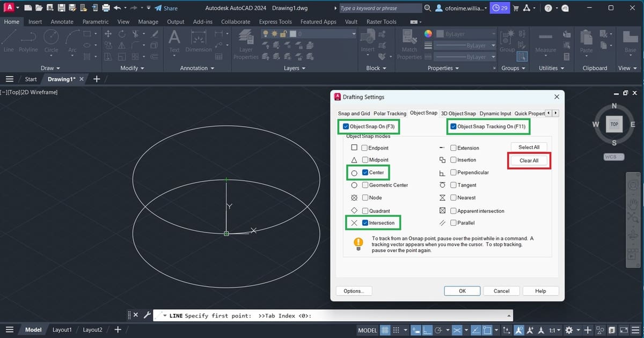
Task: Click the Paste clipboard icon
Action: point(586,40)
